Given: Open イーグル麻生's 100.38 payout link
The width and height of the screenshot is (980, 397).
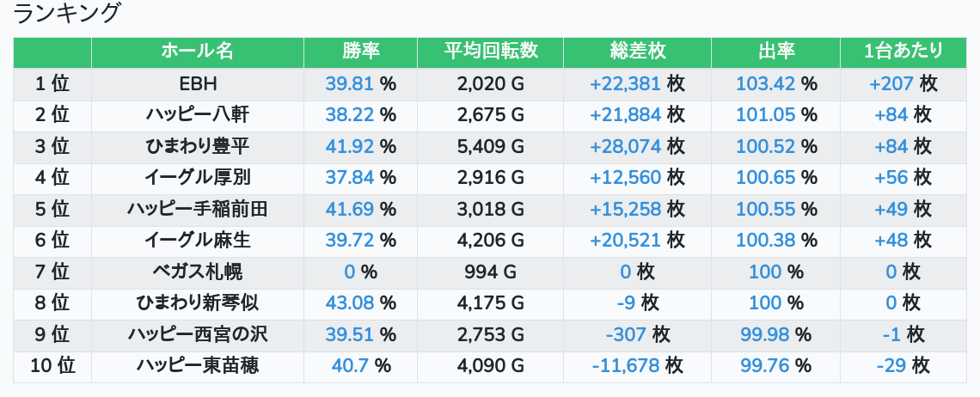Looking at the screenshot, I should [x=765, y=241].
